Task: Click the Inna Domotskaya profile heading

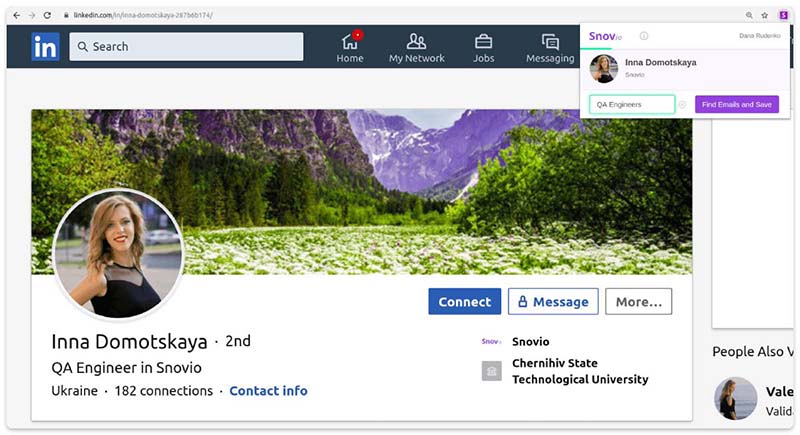Action: click(129, 342)
